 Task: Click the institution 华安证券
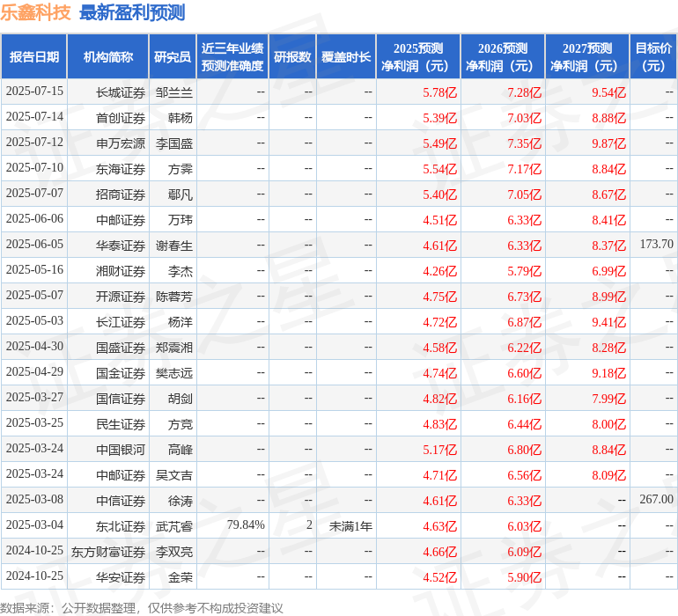[121, 577]
